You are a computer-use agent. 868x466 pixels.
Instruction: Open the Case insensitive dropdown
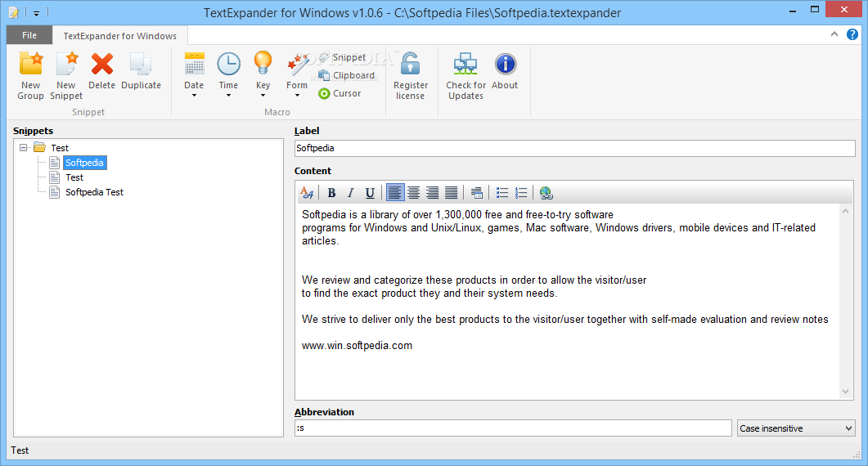coord(796,428)
